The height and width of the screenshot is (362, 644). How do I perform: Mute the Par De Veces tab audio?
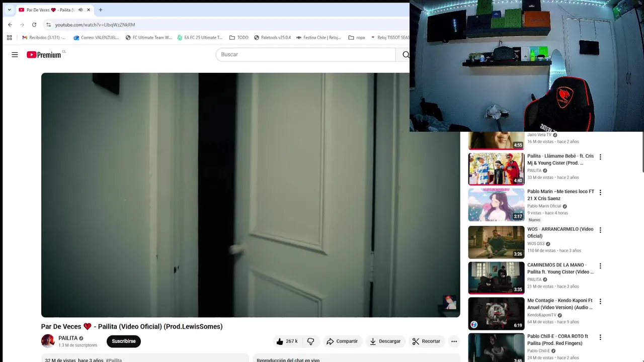point(80,10)
